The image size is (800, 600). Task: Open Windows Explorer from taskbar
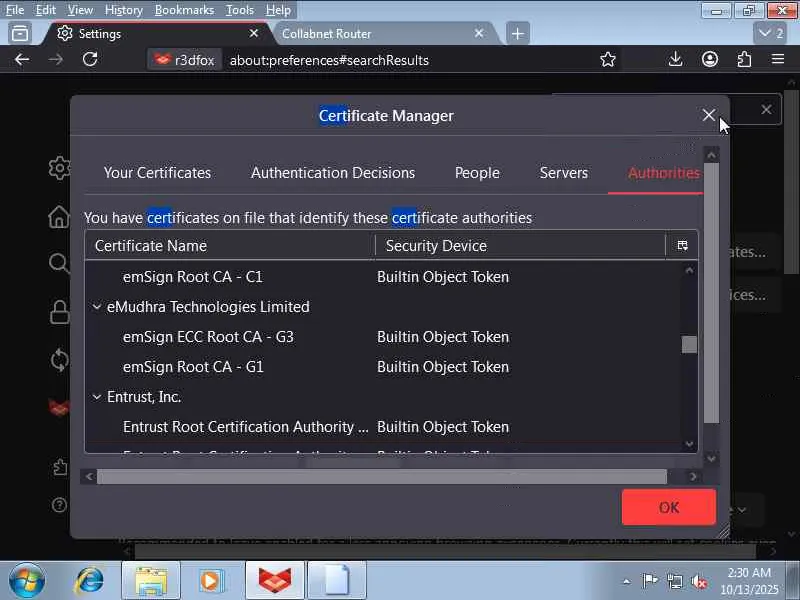(151, 581)
